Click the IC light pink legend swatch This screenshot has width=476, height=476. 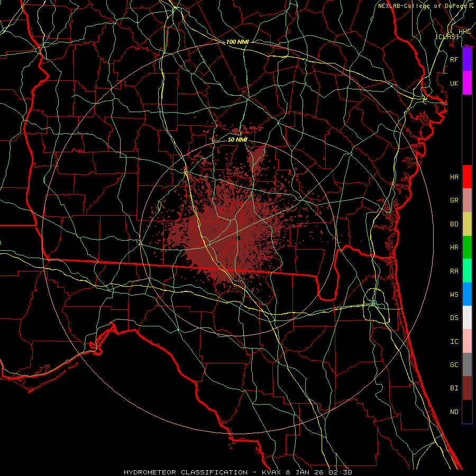(467, 341)
